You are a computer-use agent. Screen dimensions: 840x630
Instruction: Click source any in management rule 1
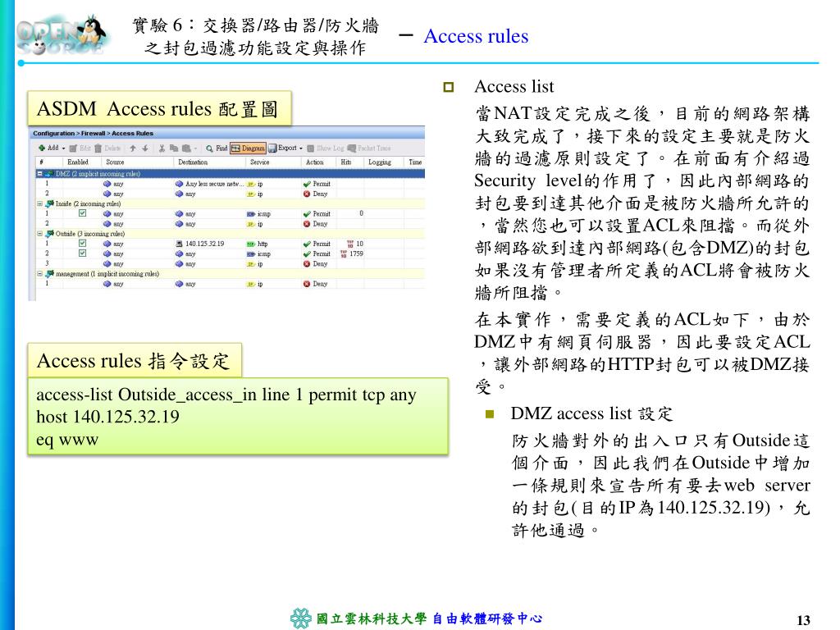pyautogui.click(x=113, y=284)
